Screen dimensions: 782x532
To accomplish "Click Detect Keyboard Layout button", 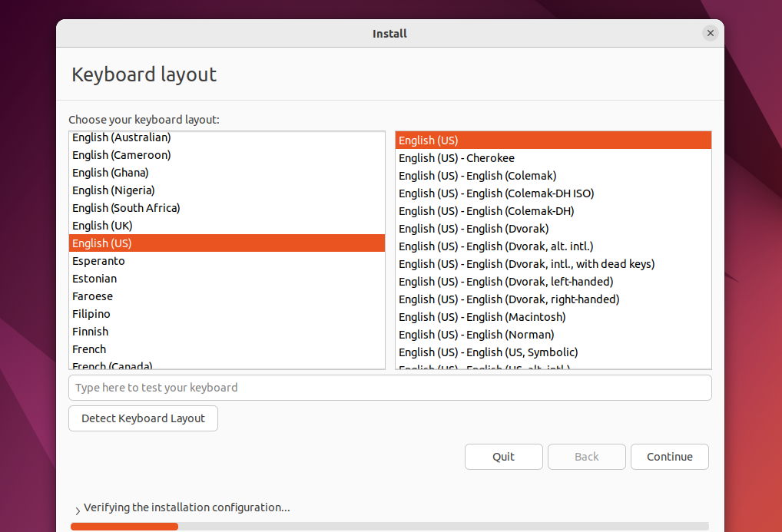I will [x=143, y=418].
